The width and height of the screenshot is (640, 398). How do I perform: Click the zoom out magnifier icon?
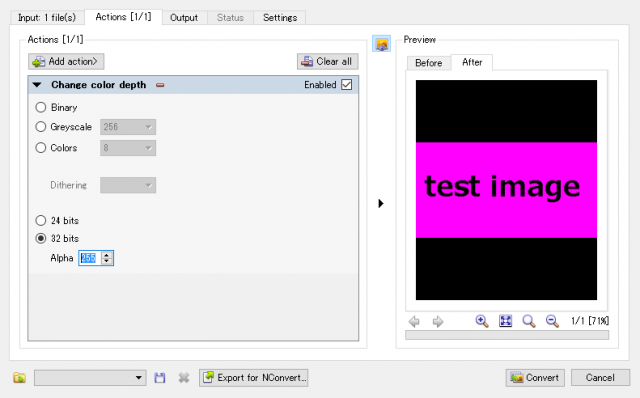click(x=552, y=321)
